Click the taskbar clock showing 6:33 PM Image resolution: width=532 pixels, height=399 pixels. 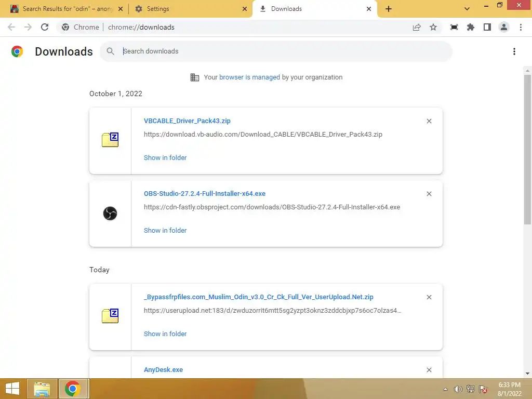(x=509, y=389)
